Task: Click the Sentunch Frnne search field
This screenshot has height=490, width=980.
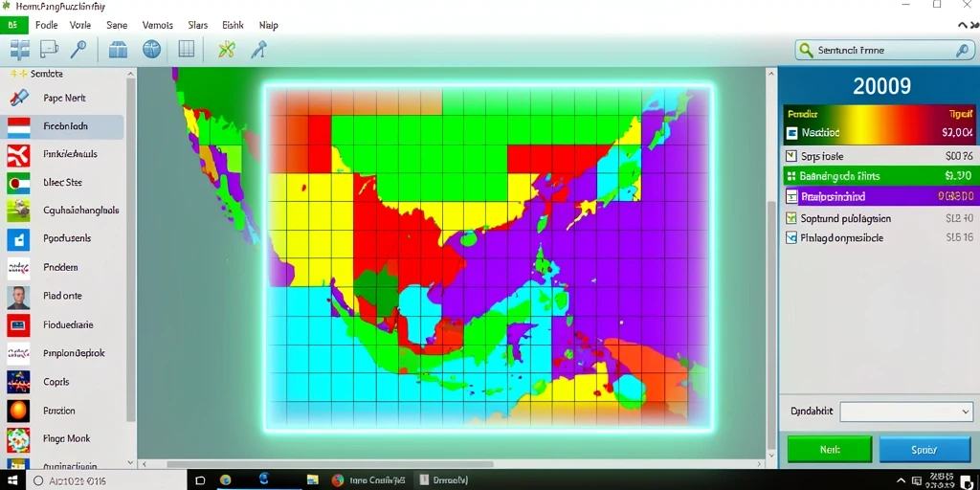Action: (885, 50)
